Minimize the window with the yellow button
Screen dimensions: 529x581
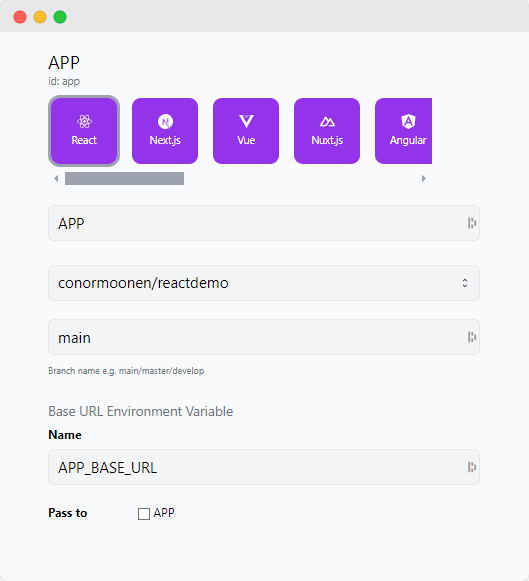[40, 17]
